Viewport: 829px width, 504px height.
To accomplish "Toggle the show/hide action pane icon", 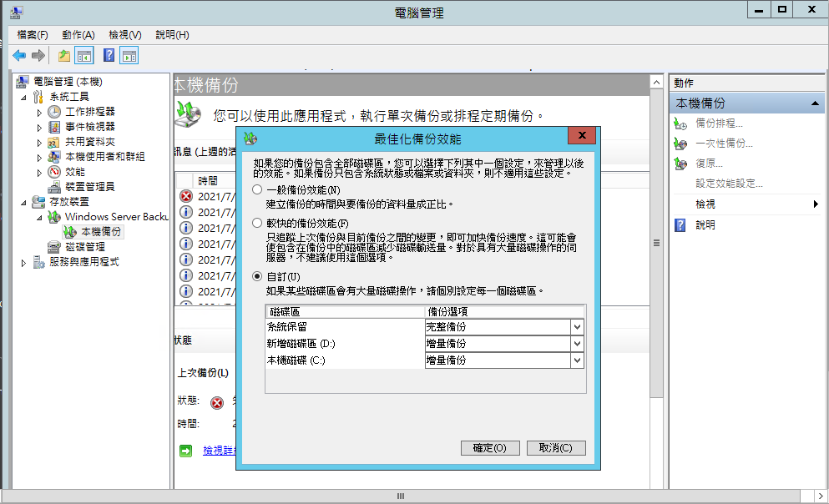I will coord(129,55).
